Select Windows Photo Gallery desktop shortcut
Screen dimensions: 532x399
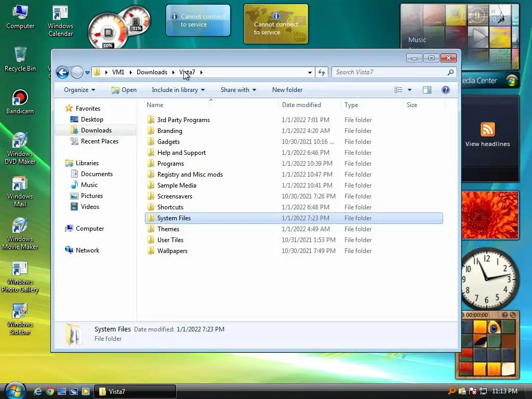pos(20,276)
